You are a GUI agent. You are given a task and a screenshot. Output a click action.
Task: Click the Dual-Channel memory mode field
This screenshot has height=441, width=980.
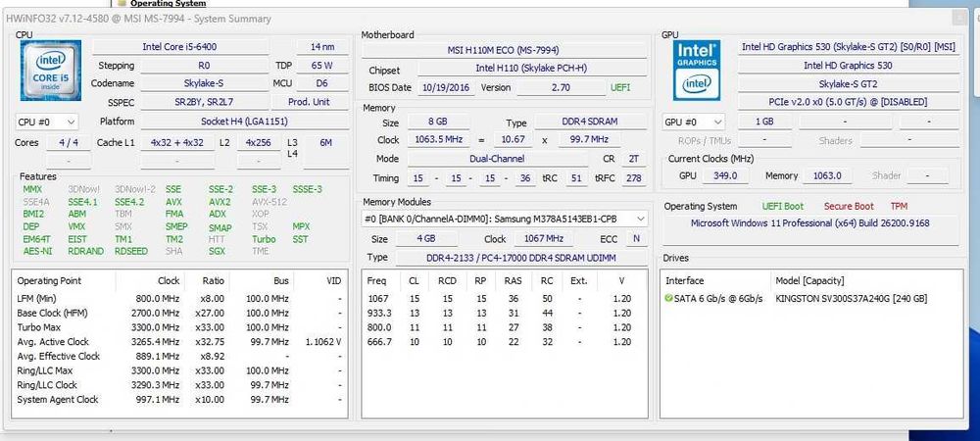pos(497,159)
